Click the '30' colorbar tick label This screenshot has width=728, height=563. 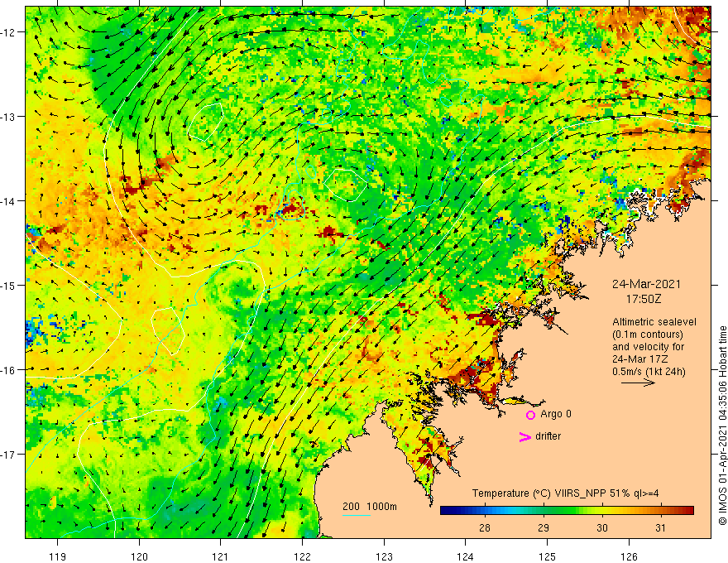click(602, 527)
